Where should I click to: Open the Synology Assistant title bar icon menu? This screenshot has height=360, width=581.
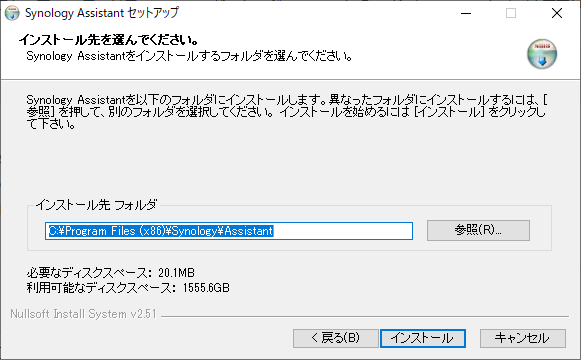pyautogui.click(x=12, y=13)
